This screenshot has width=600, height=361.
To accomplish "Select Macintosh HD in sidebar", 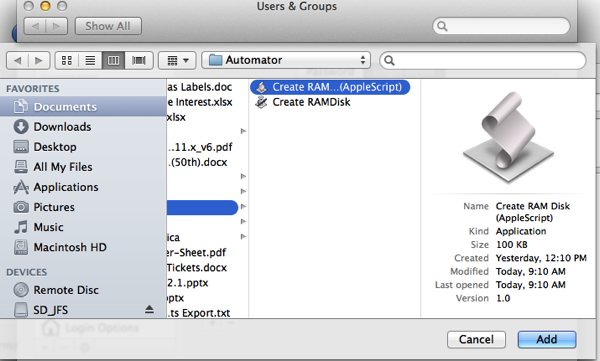I will pyautogui.click(x=83, y=247).
